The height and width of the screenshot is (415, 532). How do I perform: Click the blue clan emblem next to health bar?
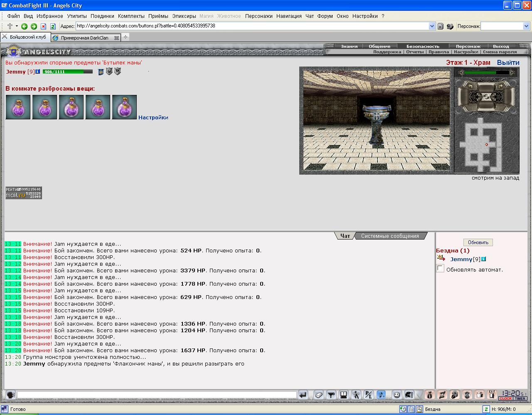coord(101,72)
